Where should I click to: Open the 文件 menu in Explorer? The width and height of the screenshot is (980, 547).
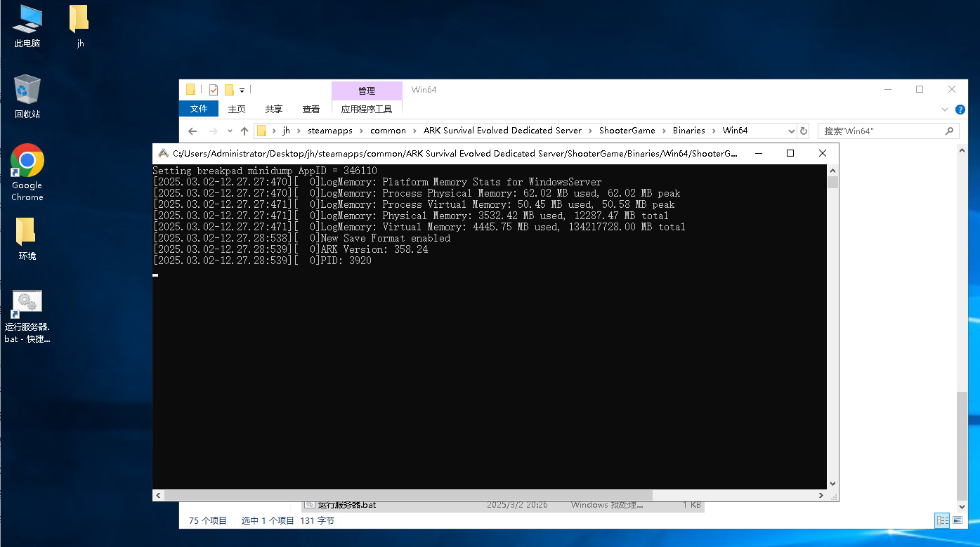pos(199,109)
